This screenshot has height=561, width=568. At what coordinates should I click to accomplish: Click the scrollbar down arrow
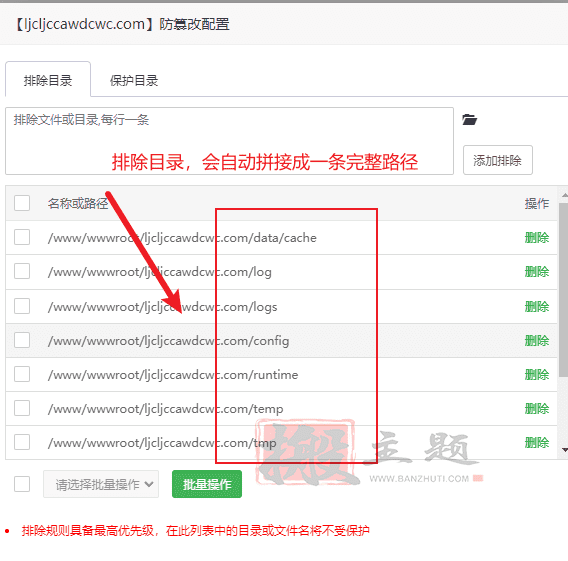[564, 450]
